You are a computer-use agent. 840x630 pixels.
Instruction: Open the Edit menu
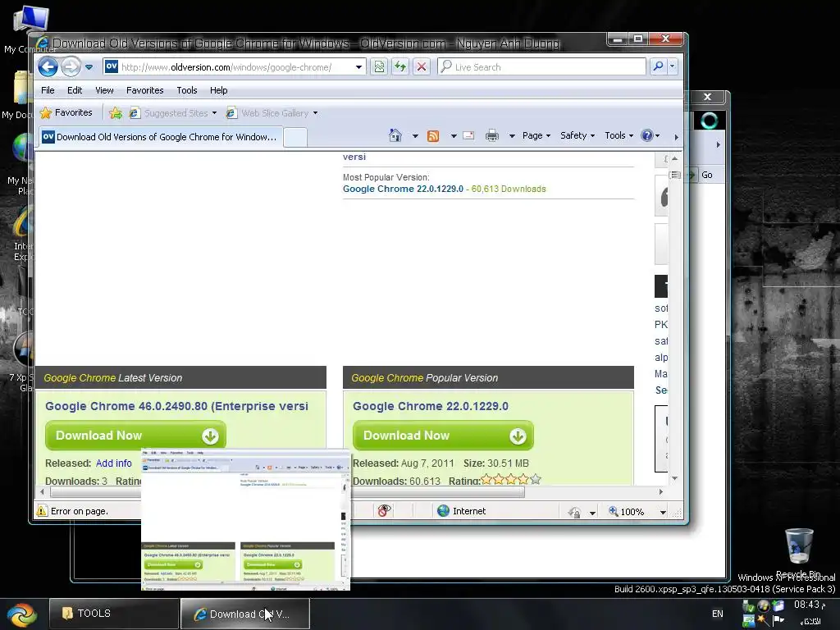click(x=75, y=90)
